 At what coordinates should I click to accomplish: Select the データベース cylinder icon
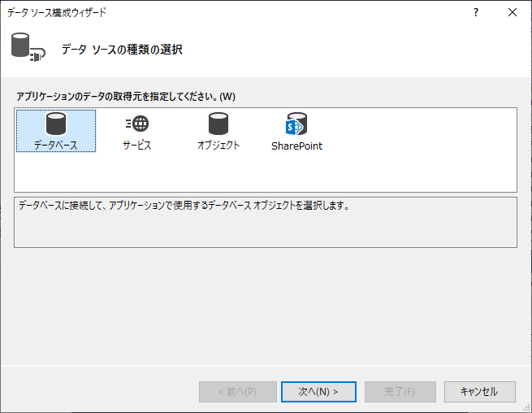coord(56,124)
